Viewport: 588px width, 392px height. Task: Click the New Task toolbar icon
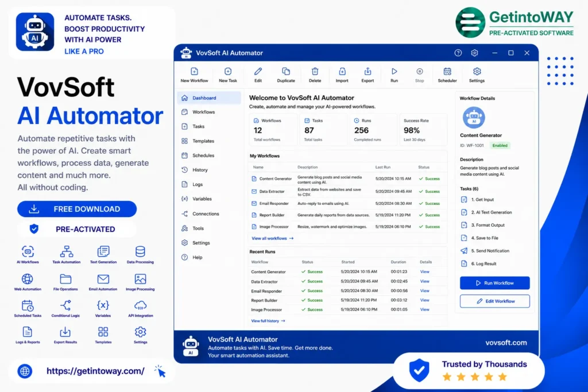(227, 72)
